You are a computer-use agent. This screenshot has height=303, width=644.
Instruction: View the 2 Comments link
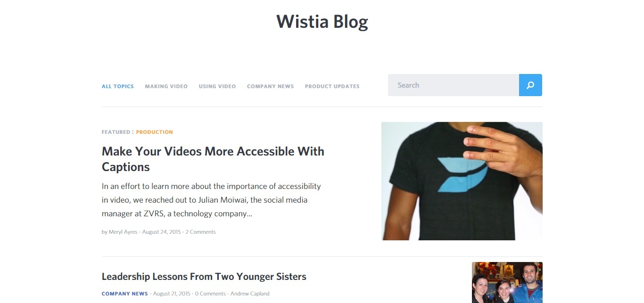point(200,232)
